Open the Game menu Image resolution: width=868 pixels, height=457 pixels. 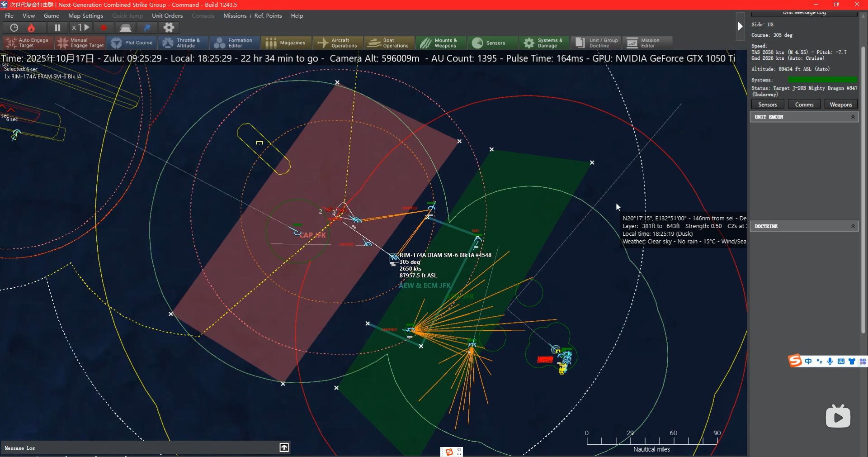52,15
